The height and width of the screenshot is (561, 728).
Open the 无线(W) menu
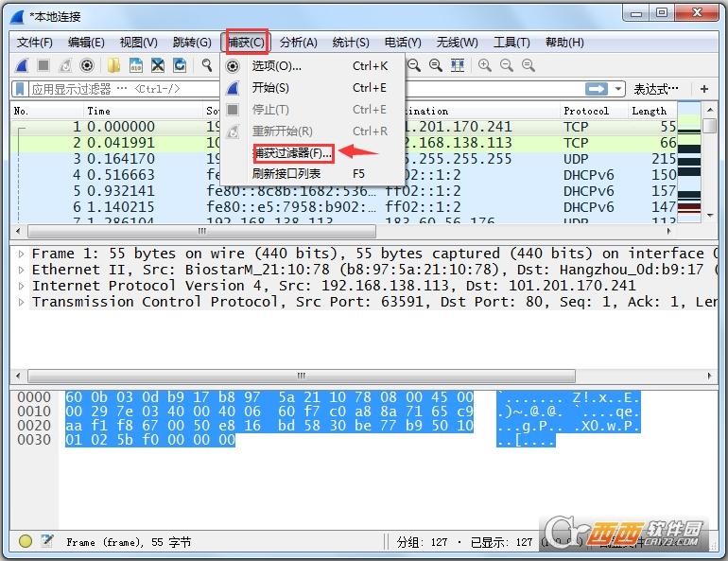tap(457, 43)
